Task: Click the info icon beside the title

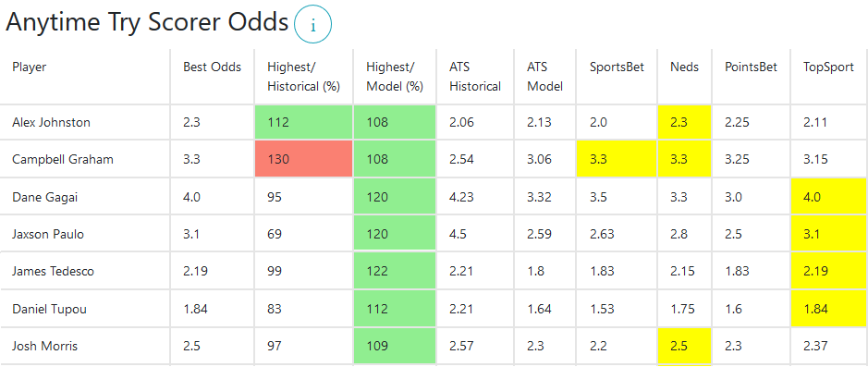Action: point(312,25)
